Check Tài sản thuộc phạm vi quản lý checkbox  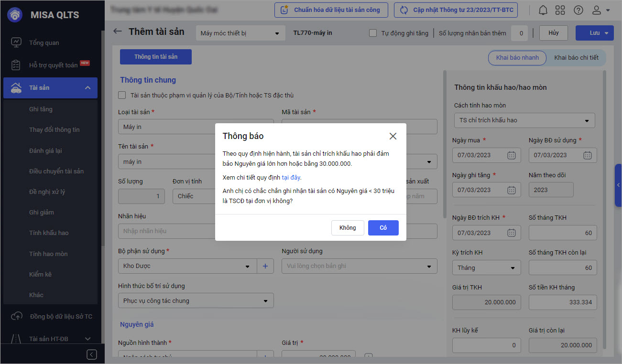pos(122,95)
